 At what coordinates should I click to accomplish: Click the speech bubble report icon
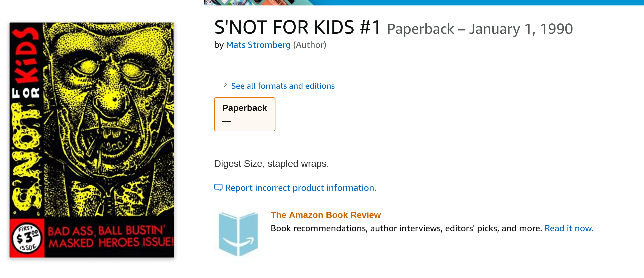(218, 188)
